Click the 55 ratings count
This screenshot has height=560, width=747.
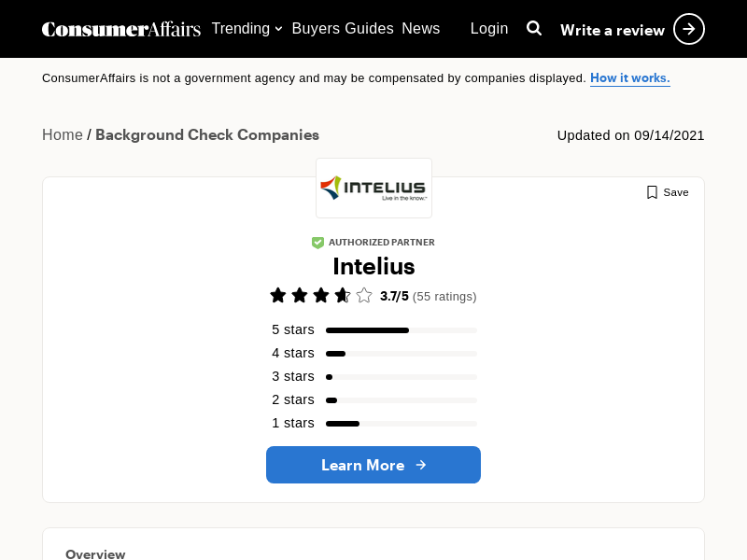point(444,296)
